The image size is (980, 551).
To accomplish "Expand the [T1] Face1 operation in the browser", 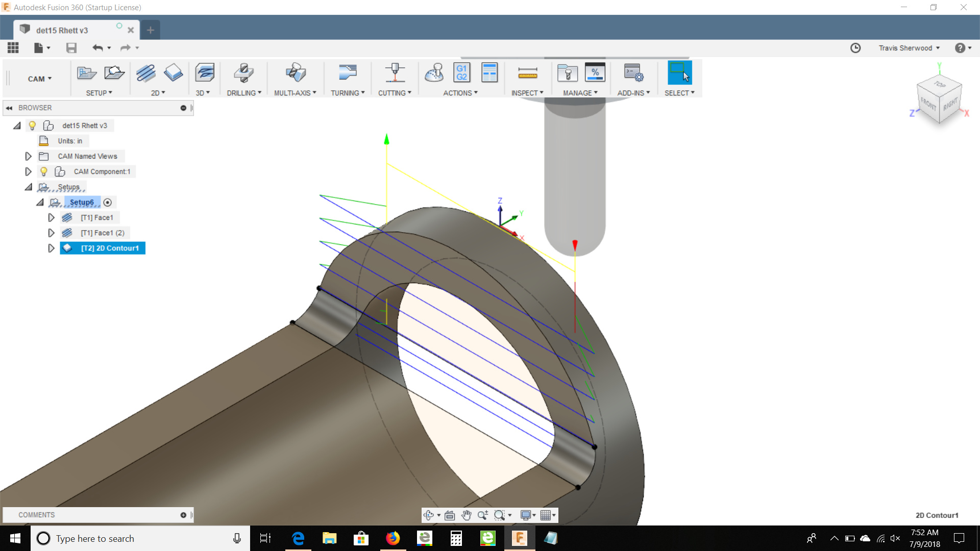I will (x=51, y=217).
